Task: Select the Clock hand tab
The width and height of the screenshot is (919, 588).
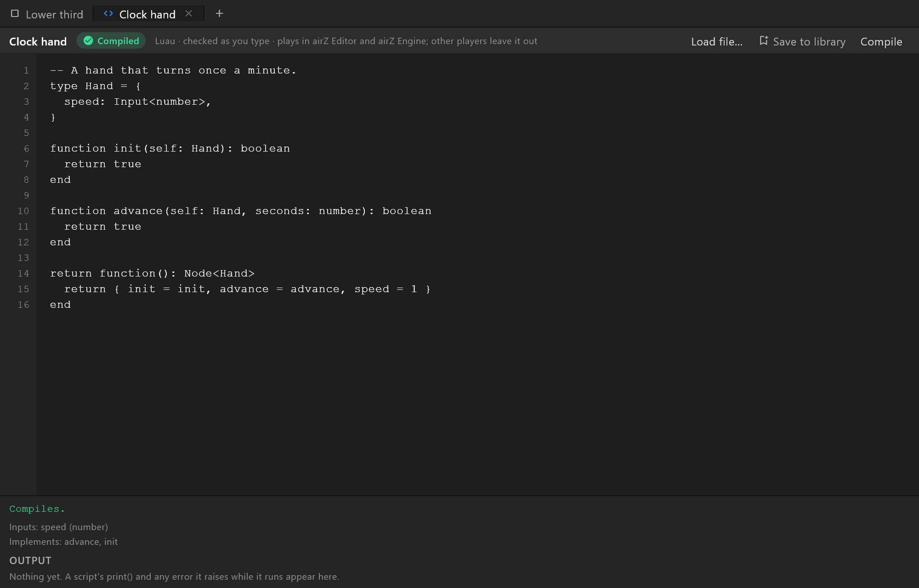Action: pyautogui.click(x=147, y=14)
